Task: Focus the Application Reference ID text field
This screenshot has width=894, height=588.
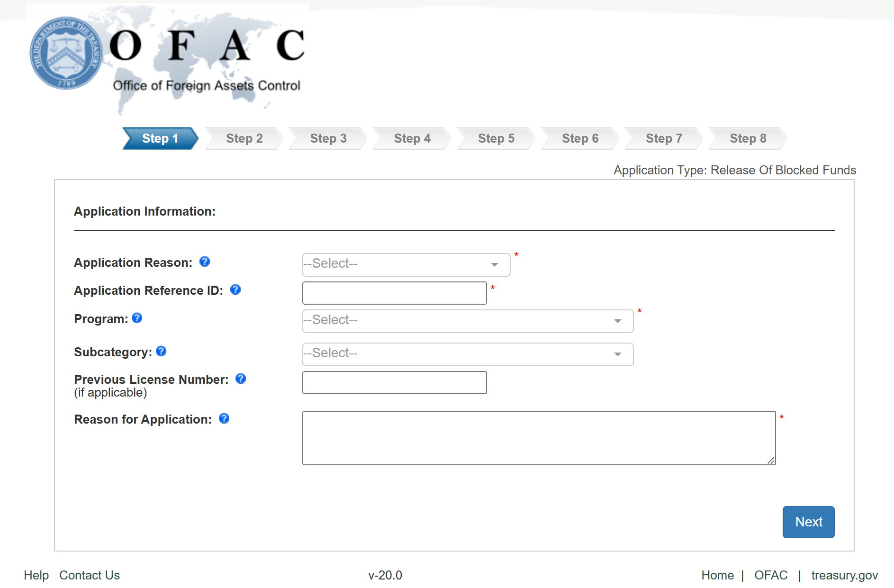Action: coord(394,293)
